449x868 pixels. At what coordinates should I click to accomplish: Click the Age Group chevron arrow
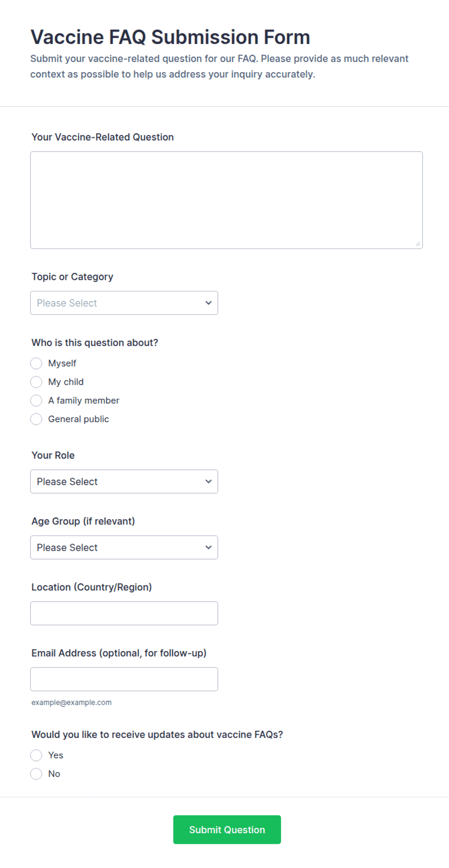pos(209,548)
